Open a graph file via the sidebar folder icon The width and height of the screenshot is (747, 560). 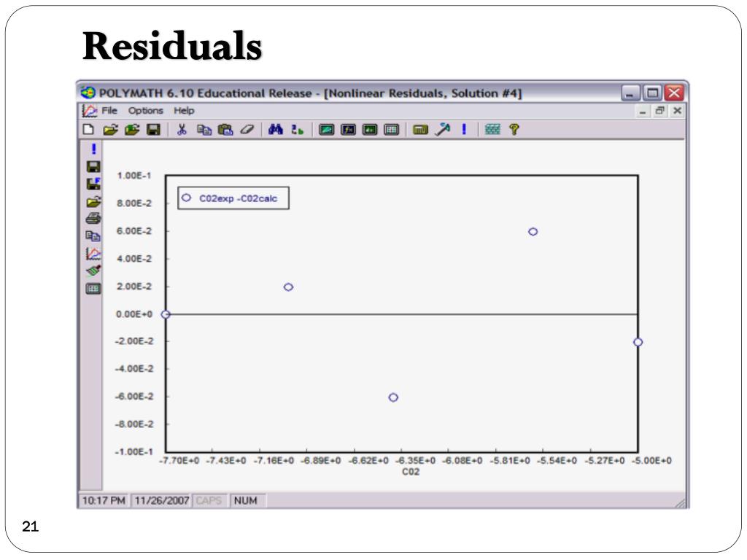pyautogui.click(x=93, y=201)
